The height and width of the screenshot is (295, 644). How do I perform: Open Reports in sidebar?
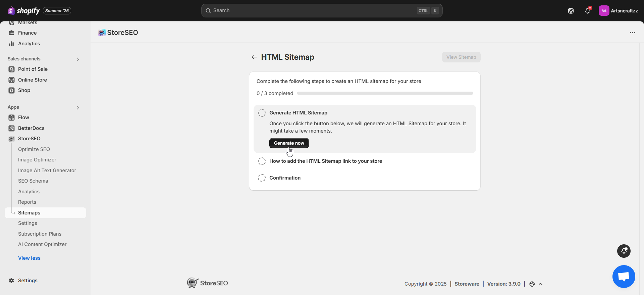pyautogui.click(x=27, y=202)
